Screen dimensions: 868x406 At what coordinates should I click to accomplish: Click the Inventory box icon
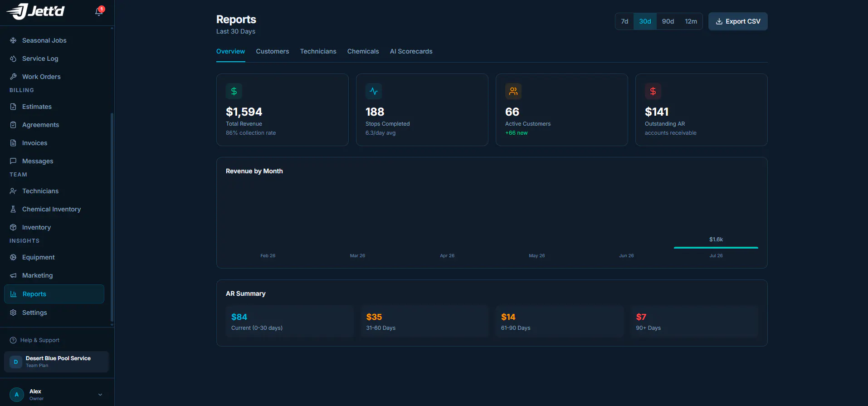(13, 227)
